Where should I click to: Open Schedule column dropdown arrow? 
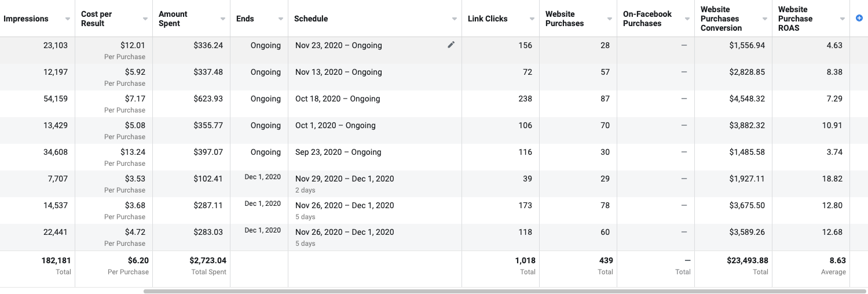[455, 19]
